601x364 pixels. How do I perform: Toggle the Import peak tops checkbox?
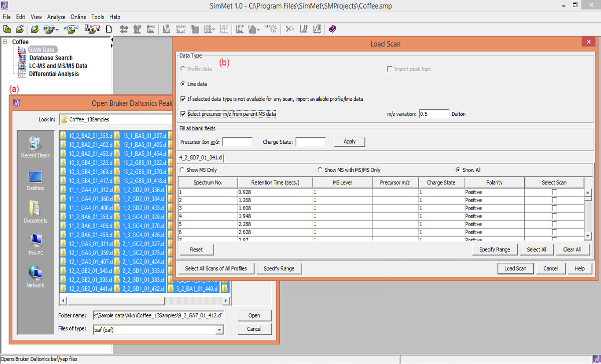click(x=390, y=69)
